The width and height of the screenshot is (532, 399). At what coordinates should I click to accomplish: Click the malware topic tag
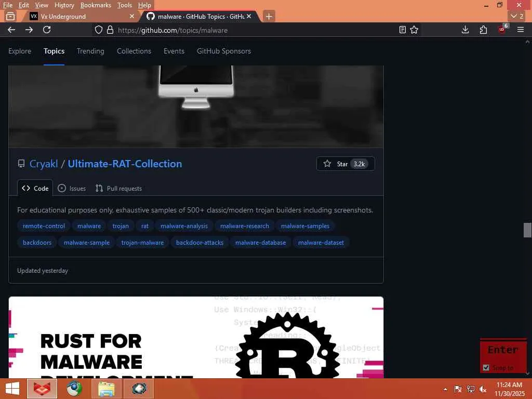pos(89,226)
